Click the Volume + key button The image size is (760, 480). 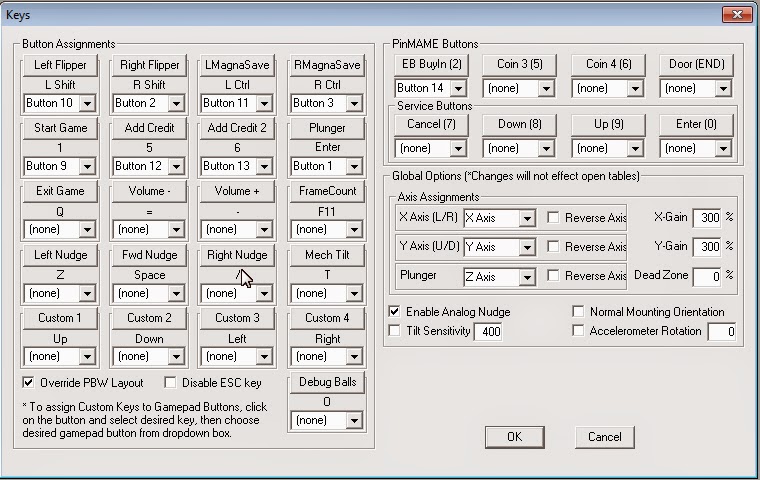(x=237, y=191)
